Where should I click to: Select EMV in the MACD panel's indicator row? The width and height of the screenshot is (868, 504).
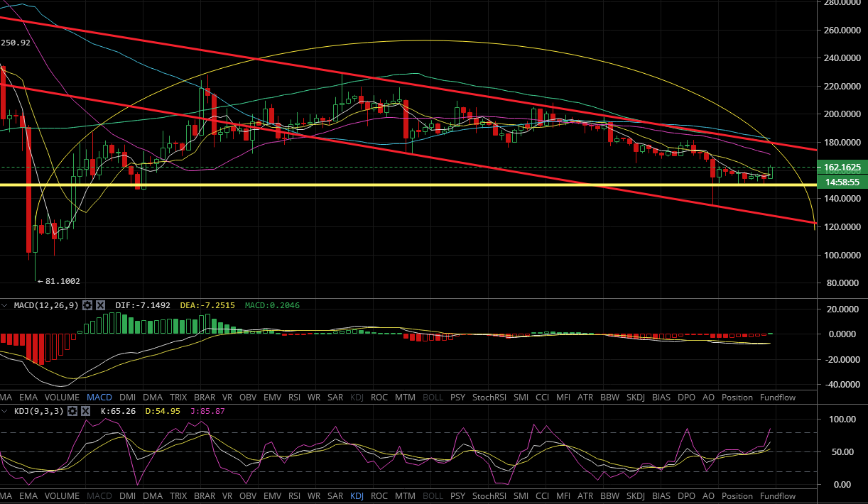pyautogui.click(x=272, y=398)
